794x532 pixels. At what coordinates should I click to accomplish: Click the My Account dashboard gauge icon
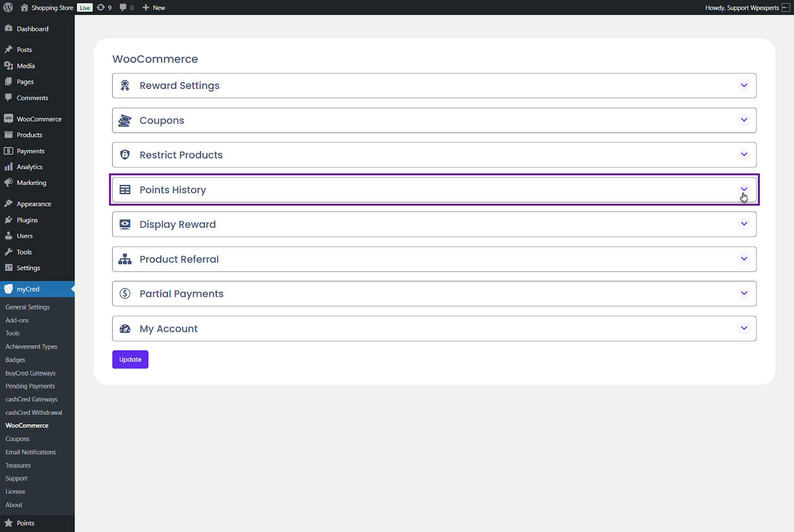[125, 329]
